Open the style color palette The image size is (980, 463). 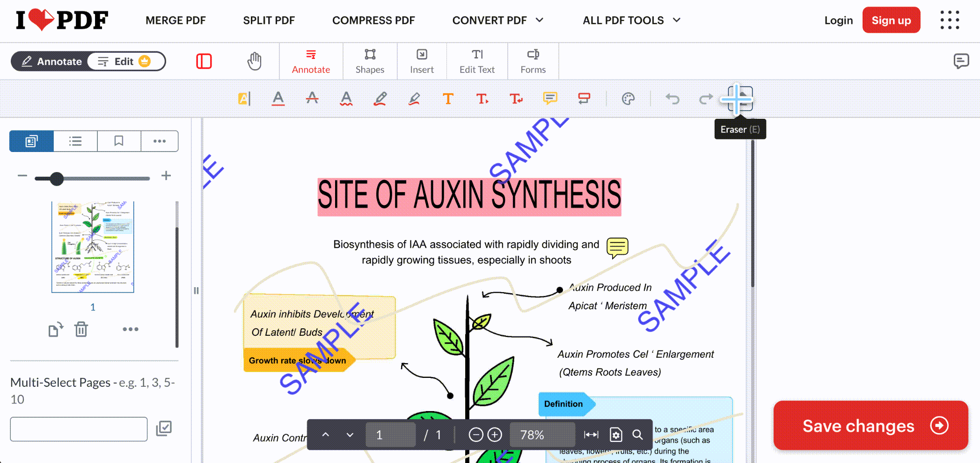(x=628, y=99)
